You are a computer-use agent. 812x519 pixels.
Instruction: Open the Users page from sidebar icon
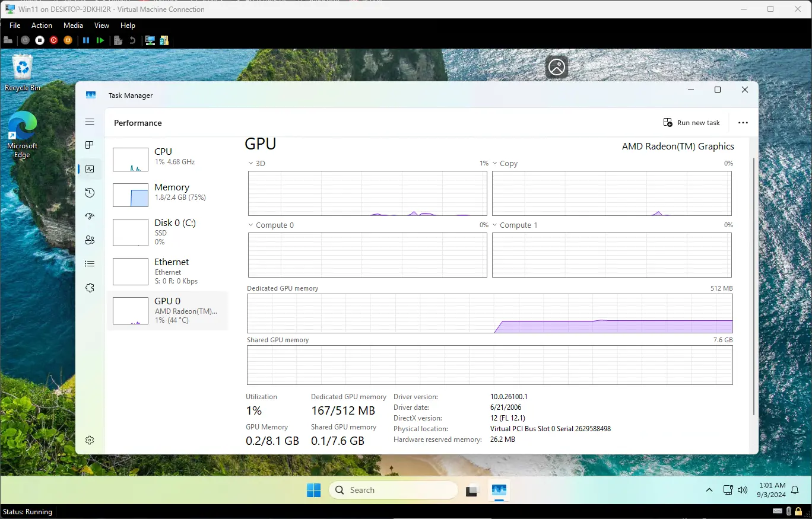click(x=90, y=240)
